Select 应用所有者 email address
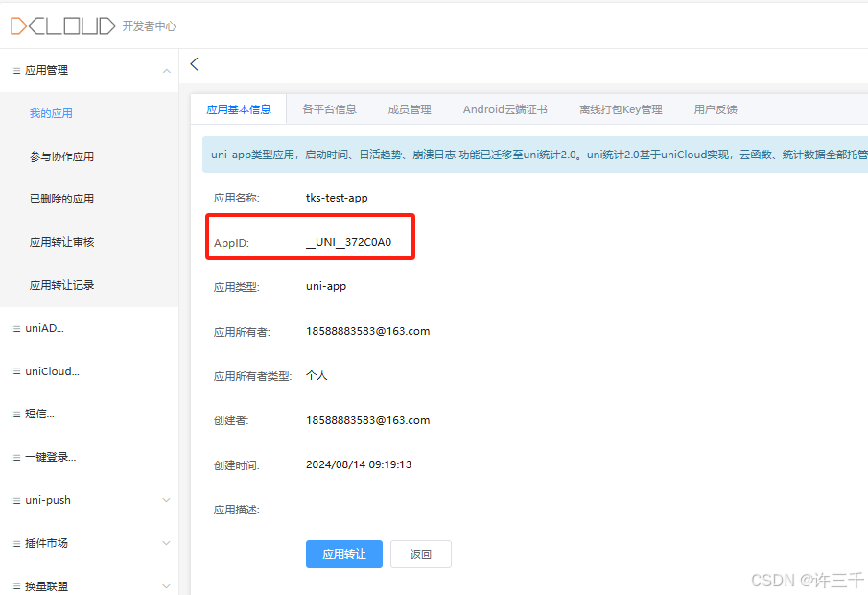The width and height of the screenshot is (868, 595). [x=367, y=331]
